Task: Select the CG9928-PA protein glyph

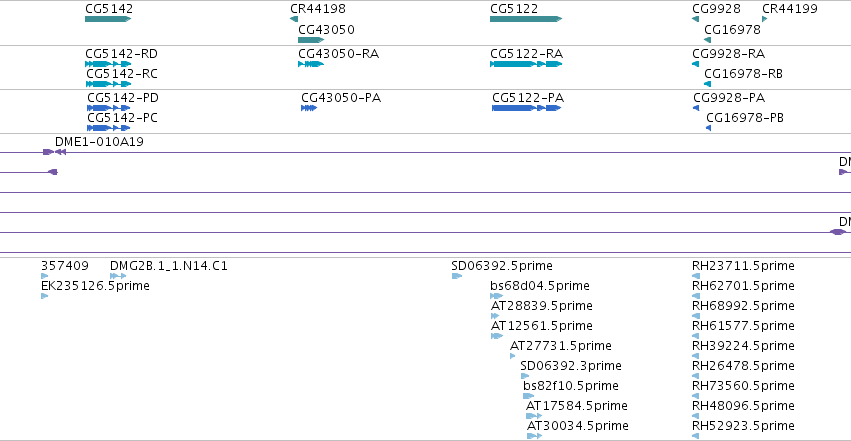Action: [x=696, y=108]
